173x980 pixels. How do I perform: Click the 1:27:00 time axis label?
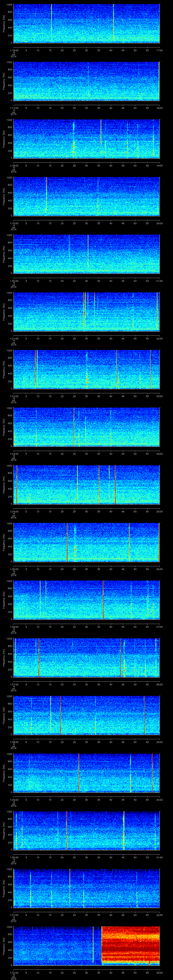(x=14, y=684)
